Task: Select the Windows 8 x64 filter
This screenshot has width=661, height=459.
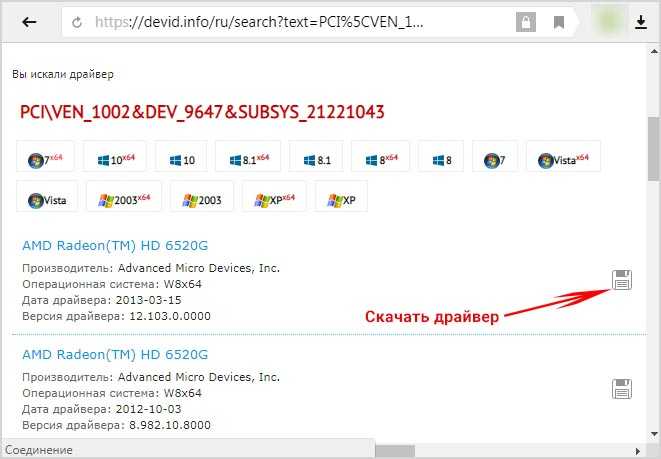Action: [x=380, y=156]
